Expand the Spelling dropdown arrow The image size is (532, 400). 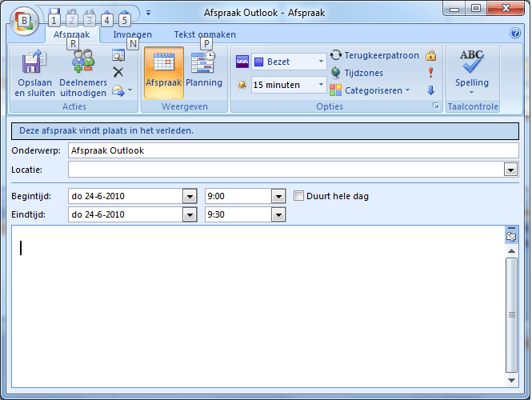[472, 92]
